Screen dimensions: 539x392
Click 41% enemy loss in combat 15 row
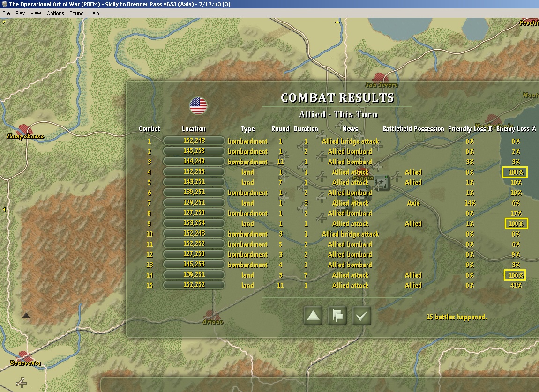click(516, 286)
